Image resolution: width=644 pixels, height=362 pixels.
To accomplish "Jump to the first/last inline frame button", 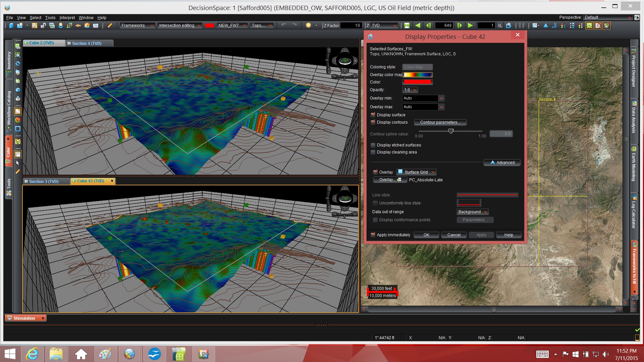I will pos(407,25).
